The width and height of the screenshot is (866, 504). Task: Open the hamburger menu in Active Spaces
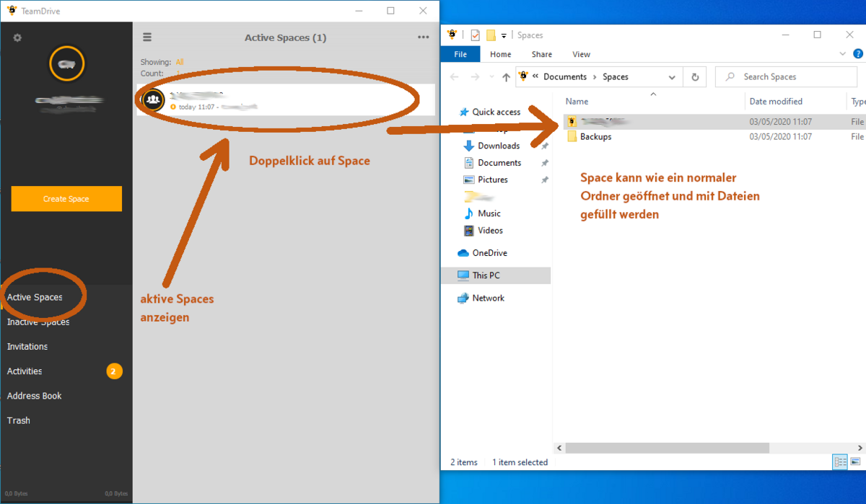147,37
